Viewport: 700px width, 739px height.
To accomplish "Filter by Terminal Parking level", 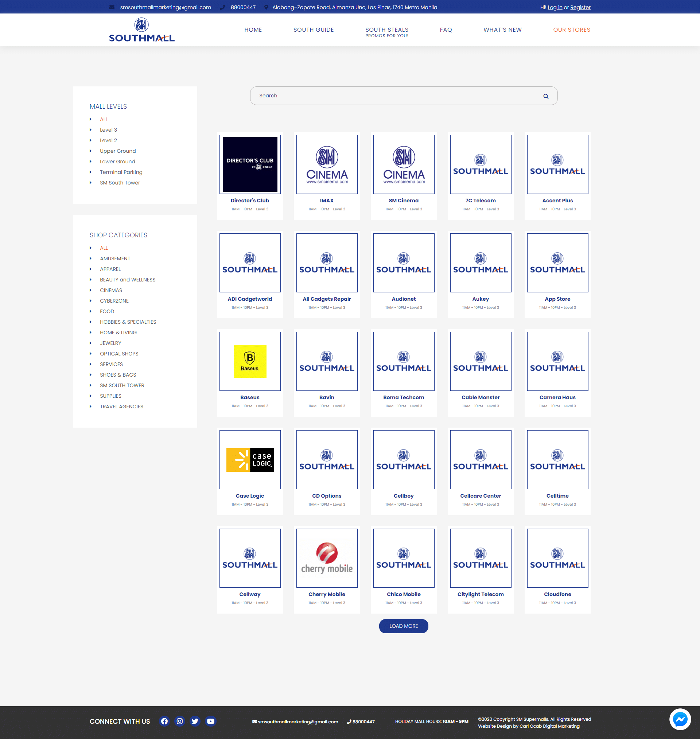I will [121, 172].
